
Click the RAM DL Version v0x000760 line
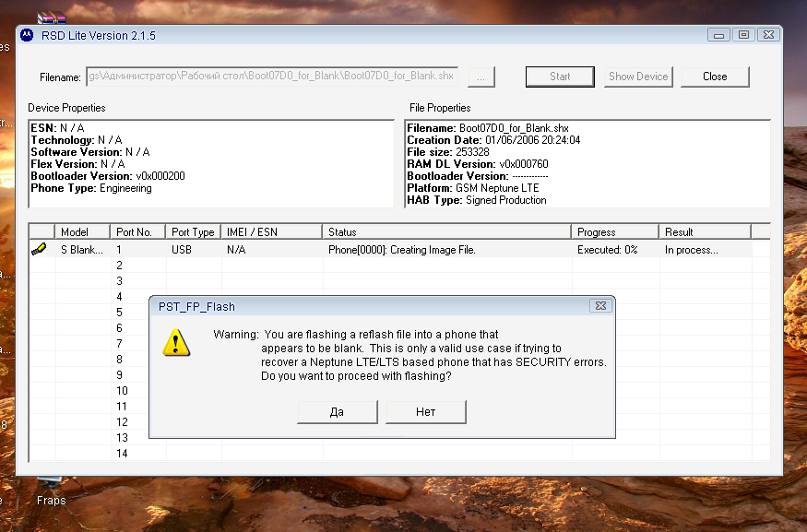pos(478,164)
